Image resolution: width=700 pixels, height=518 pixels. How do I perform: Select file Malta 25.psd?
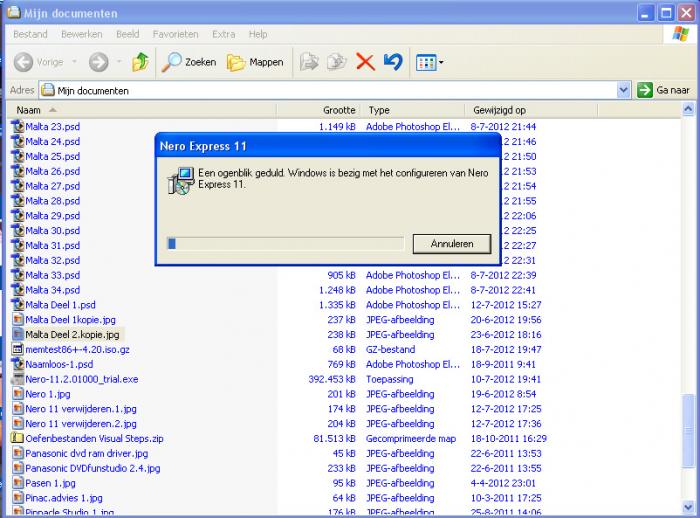(x=52, y=157)
